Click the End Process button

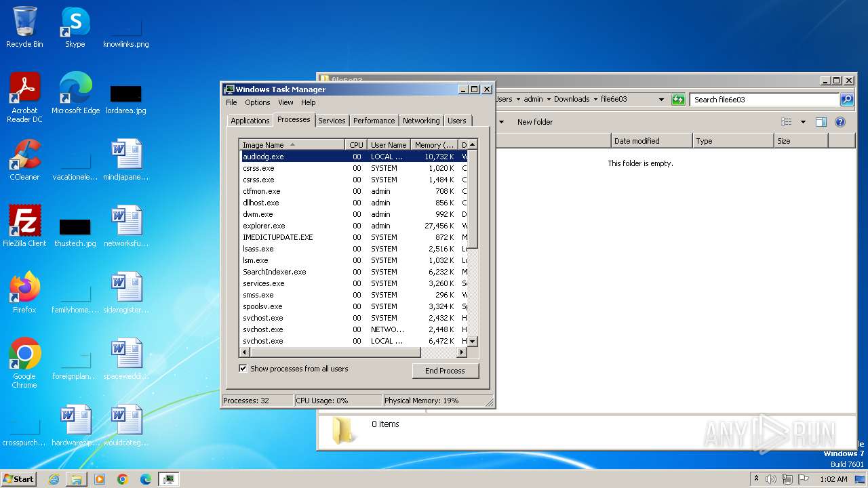445,371
